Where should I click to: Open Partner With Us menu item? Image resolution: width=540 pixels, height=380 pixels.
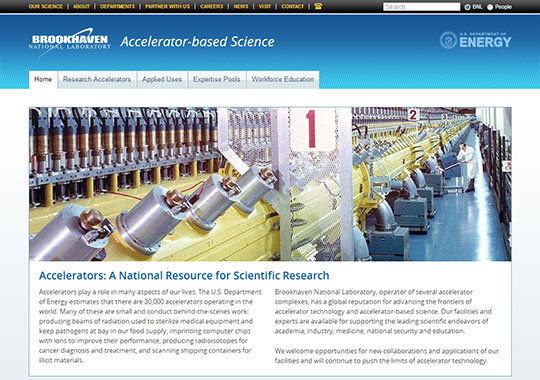pyautogui.click(x=167, y=6)
